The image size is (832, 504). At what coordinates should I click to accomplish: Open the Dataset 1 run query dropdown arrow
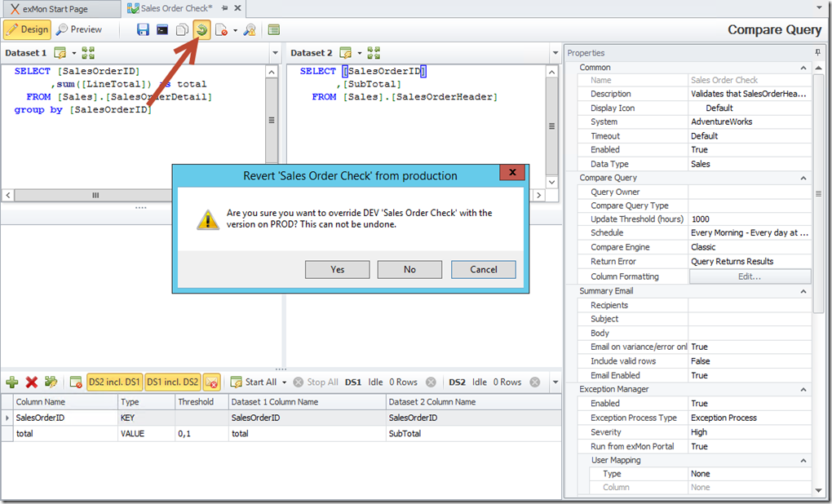click(x=73, y=53)
